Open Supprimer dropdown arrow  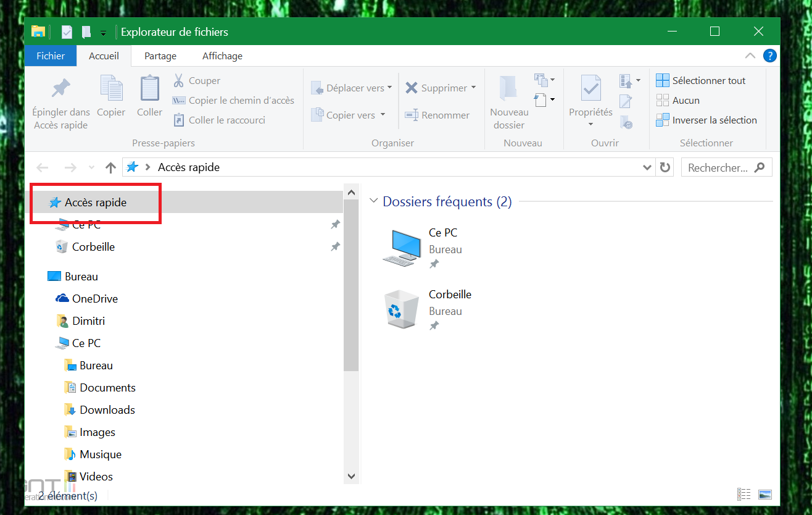(x=474, y=88)
